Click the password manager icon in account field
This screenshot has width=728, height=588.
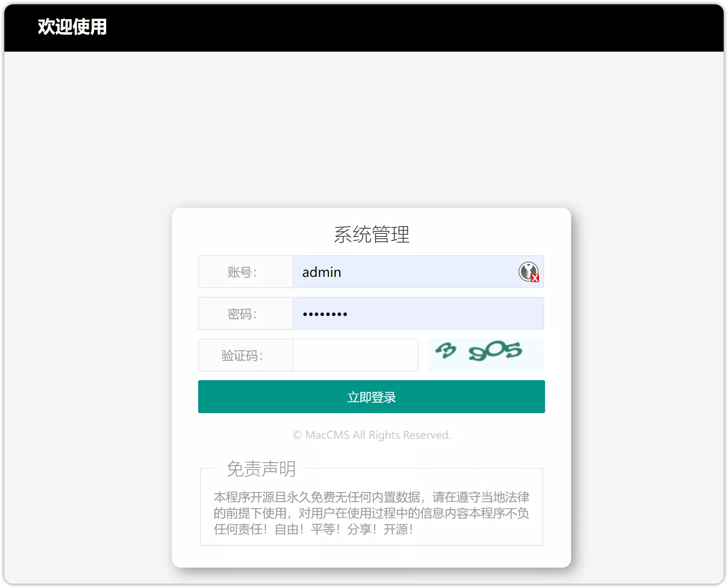tap(528, 271)
